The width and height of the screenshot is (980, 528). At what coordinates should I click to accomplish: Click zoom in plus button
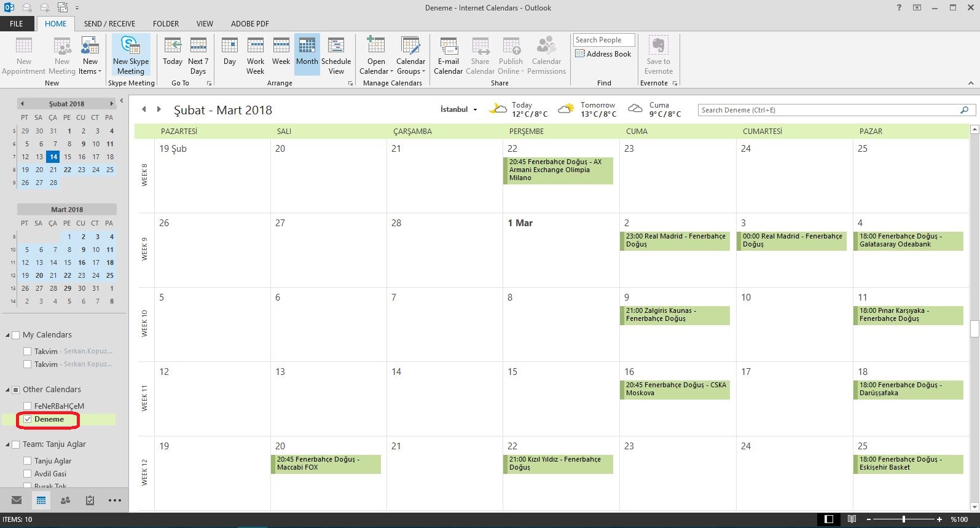pyautogui.click(x=939, y=519)
